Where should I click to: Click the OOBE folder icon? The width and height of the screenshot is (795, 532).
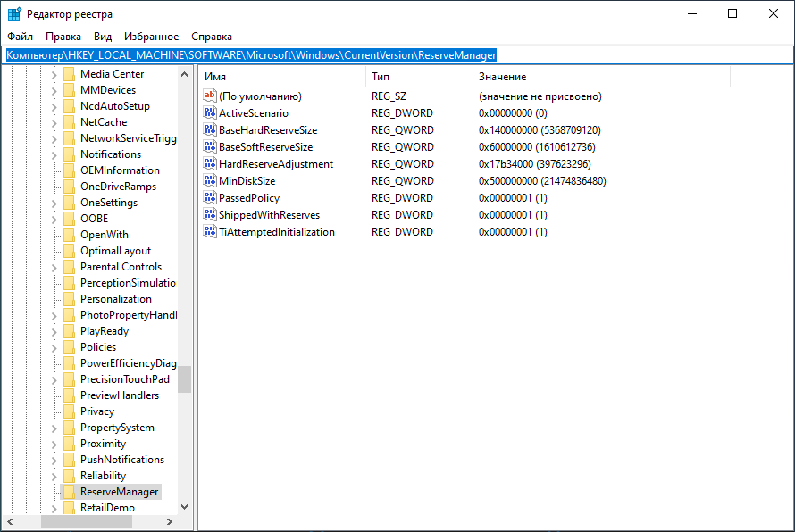coord(70,219)
